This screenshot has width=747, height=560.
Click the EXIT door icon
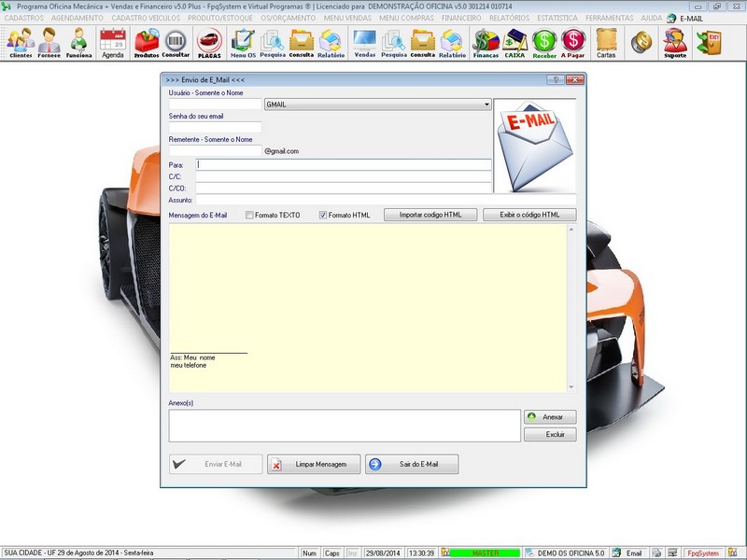(710, 42)
